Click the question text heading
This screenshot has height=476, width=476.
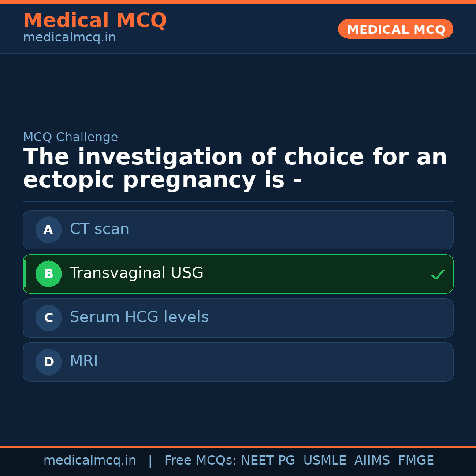tap(235, 168)
